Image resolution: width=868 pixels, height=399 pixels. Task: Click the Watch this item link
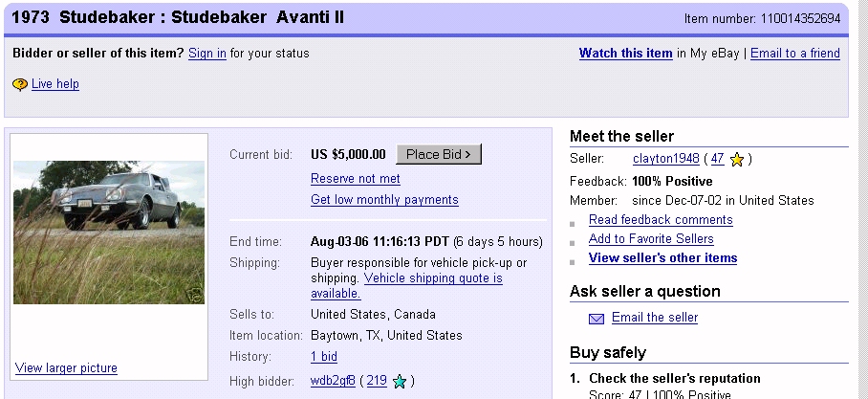(x=625, y=54)
